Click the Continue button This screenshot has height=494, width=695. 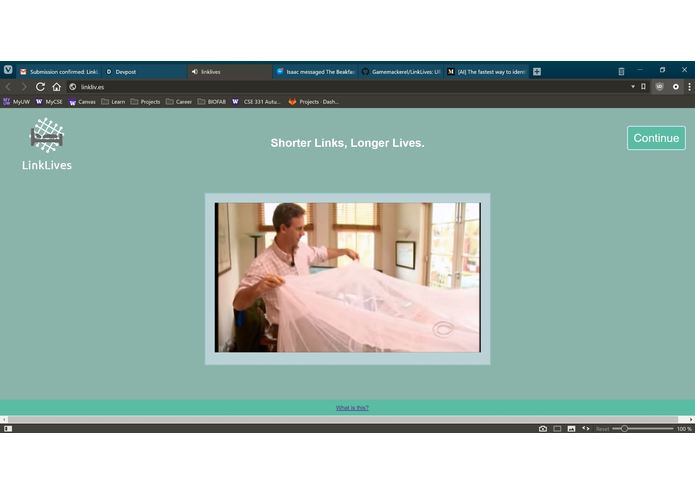click(656, 138)
